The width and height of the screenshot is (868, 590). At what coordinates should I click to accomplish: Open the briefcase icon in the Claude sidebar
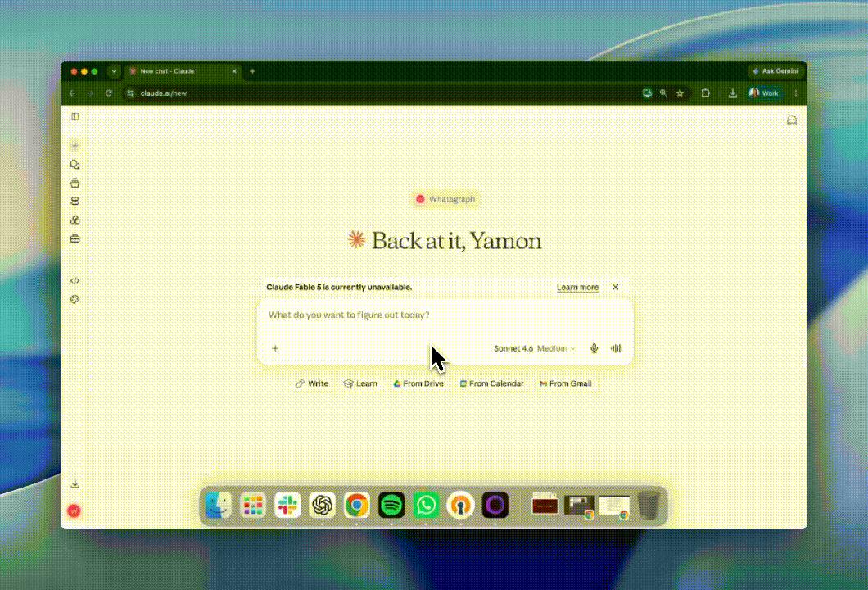(x=75, y=238)
